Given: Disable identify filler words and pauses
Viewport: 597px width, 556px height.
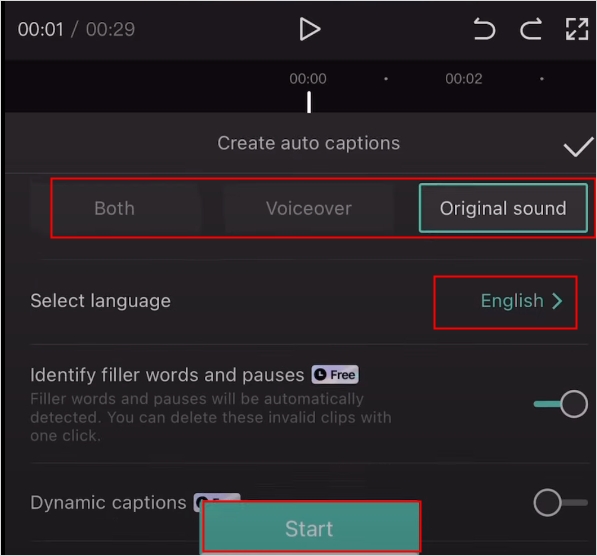Looking at the screenshot, I should pyautogui.click(x=560, y=404).
